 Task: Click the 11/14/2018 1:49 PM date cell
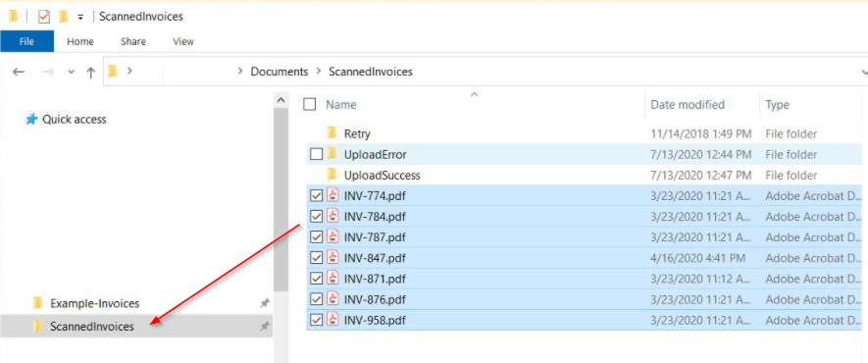coord(701,133)
